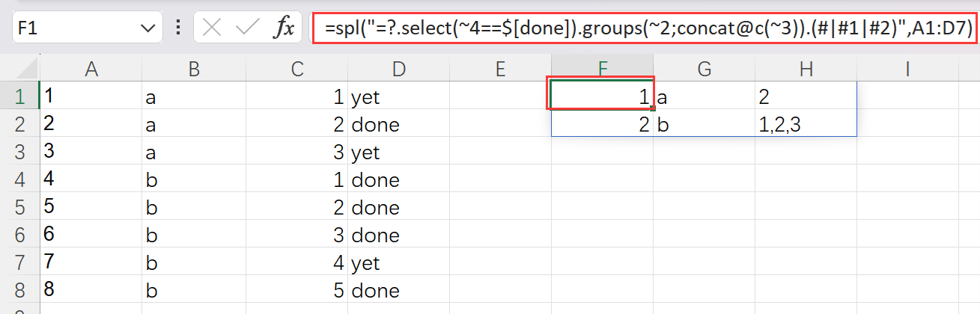Screen dimensions: 980x314
Task: Click the Enter checkmark formula icon
Action: (x=247, y=28)
